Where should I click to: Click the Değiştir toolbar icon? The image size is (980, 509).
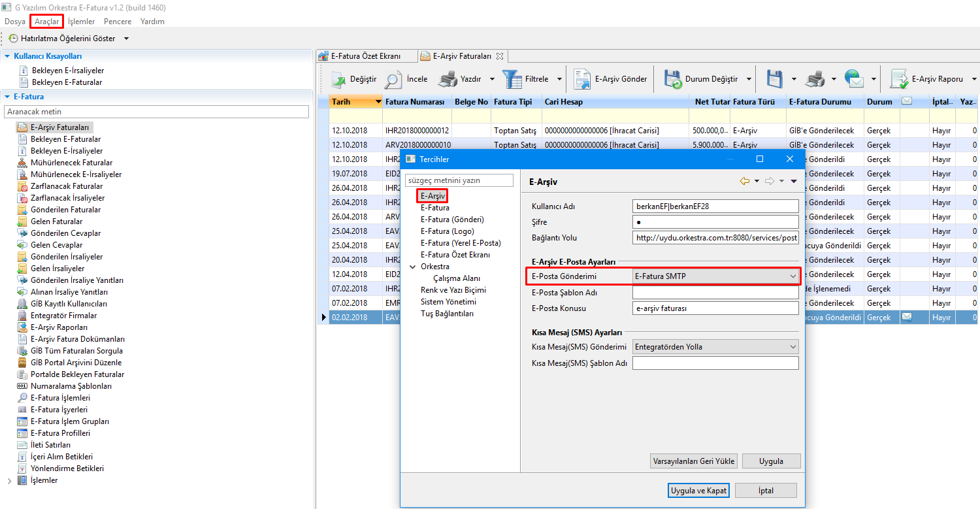point(338,79)
